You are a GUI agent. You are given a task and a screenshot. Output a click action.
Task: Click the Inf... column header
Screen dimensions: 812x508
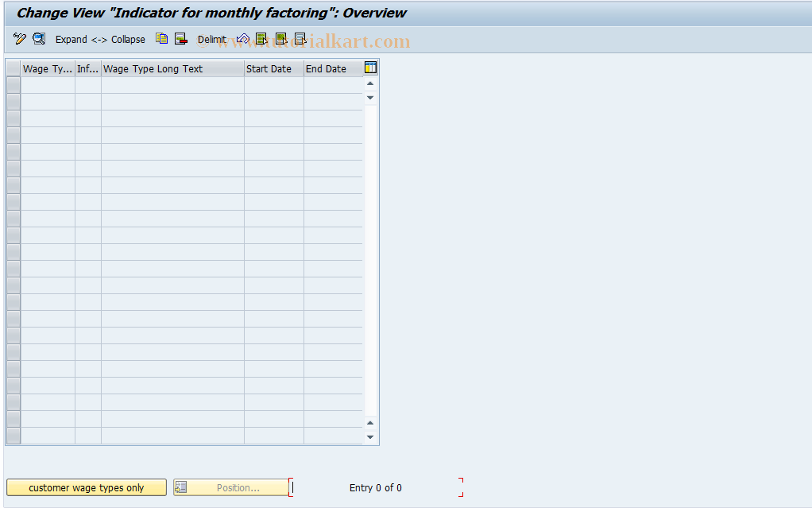coord(87,69)
